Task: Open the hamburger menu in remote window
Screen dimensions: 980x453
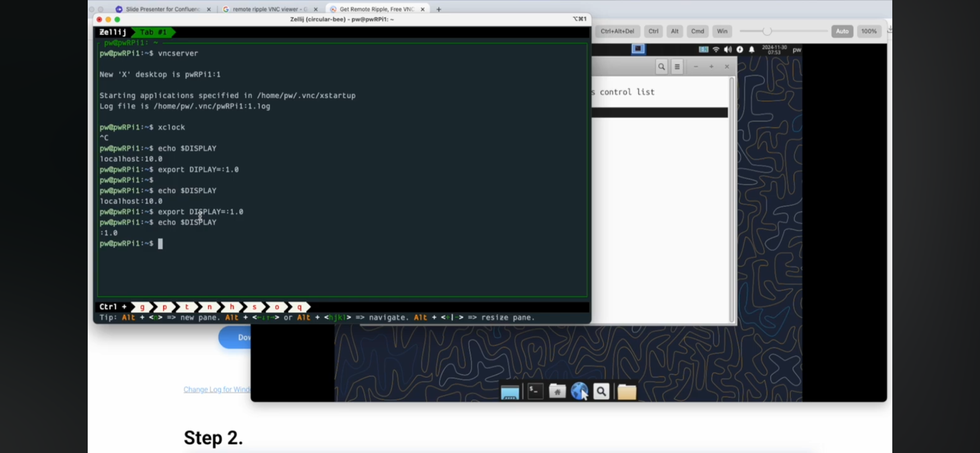Action: tap(677, 67)
